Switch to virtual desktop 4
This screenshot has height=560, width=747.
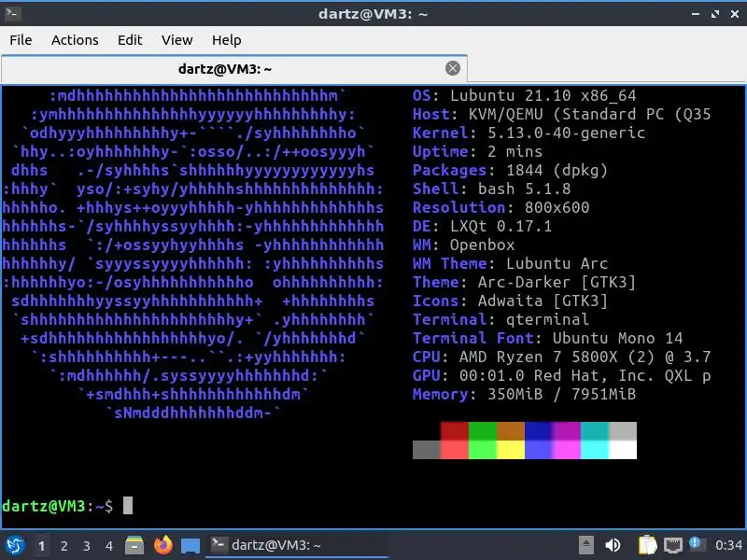point(109,546)
